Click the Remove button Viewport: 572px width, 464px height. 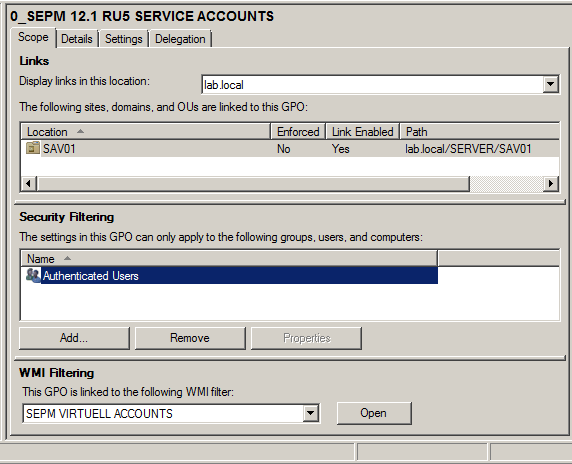pyautogui.click(x=190, y=338)
